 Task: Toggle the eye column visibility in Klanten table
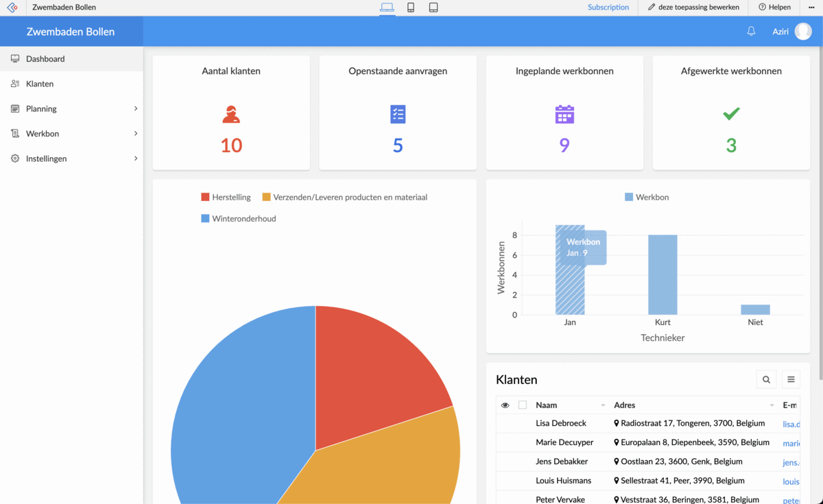[x=505, y=405]
